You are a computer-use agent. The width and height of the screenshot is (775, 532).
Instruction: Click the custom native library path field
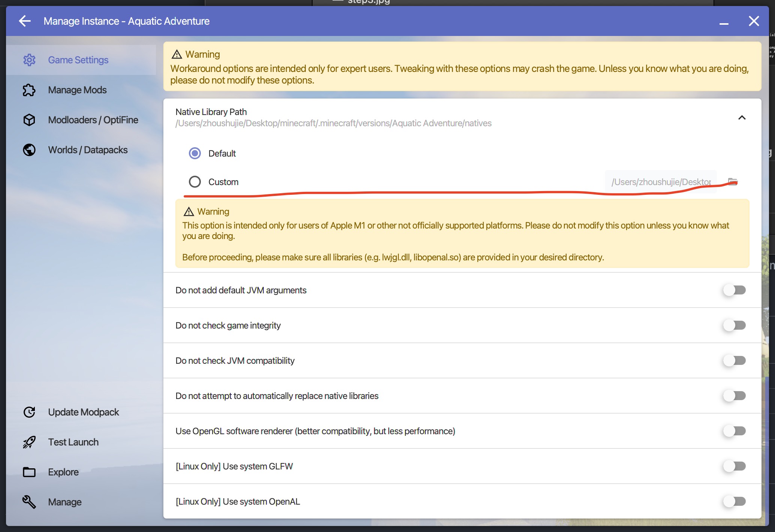(660, 182)
